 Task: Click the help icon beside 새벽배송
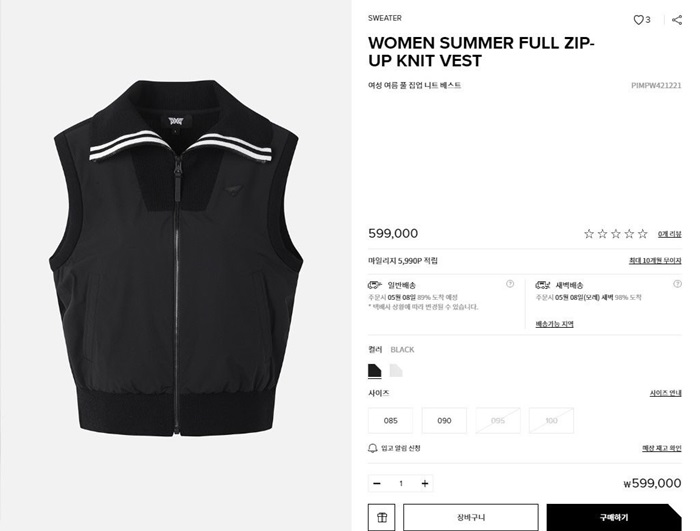(677, 284)
